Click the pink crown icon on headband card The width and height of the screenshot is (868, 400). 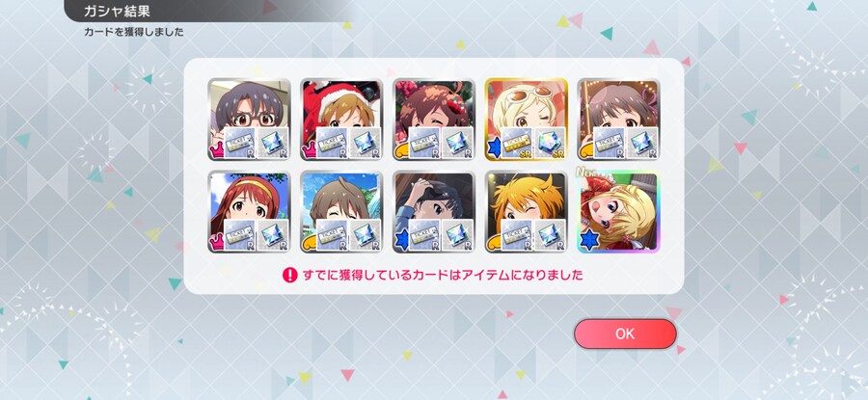click(216, 242)
